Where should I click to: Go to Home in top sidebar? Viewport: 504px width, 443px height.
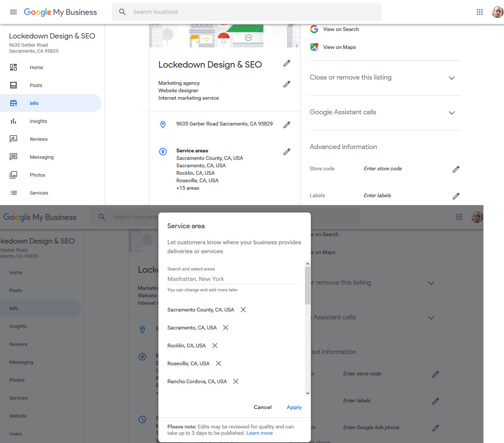(36, 68)
